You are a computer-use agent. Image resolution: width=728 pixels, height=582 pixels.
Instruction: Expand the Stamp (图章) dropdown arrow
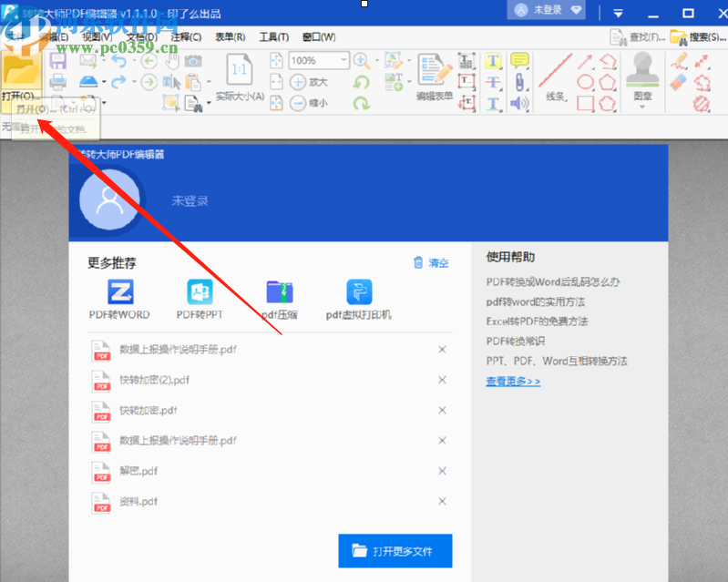(642, 107)
